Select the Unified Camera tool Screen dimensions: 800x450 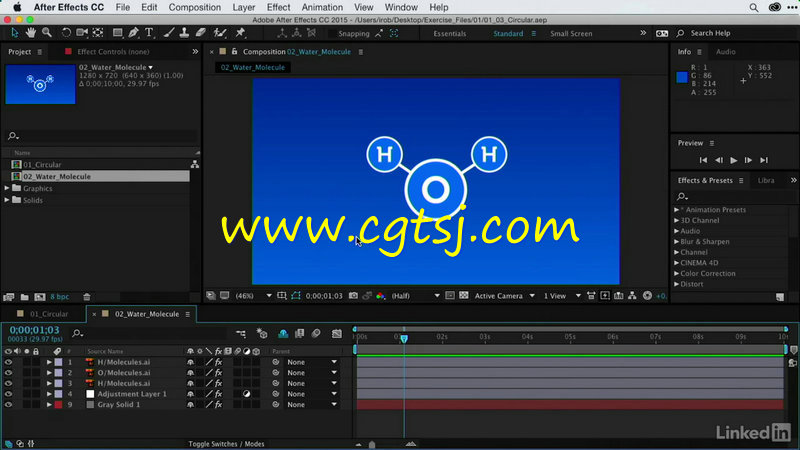pos(82,33)
